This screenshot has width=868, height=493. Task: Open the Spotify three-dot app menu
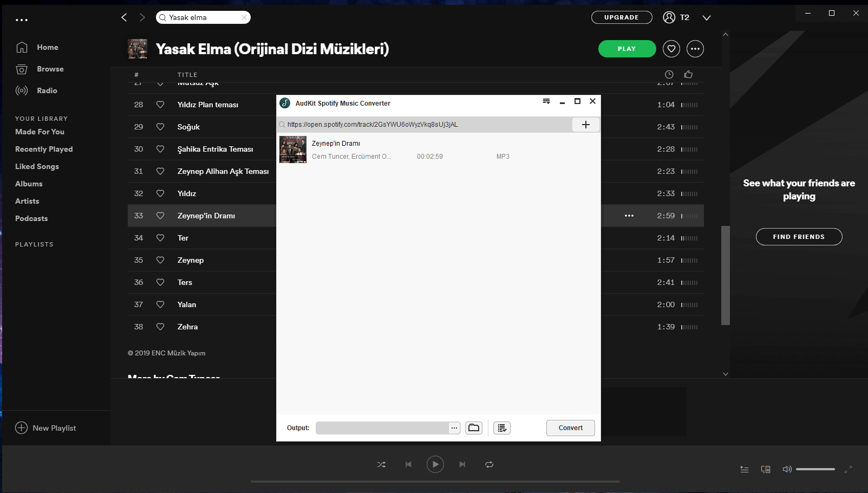22,20
